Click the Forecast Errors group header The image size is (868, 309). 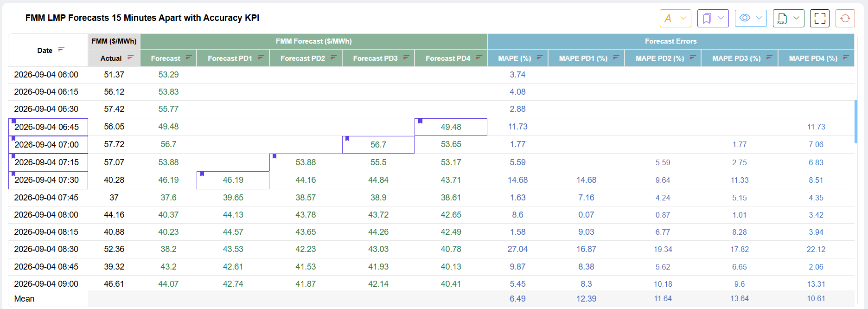[670, 41]
